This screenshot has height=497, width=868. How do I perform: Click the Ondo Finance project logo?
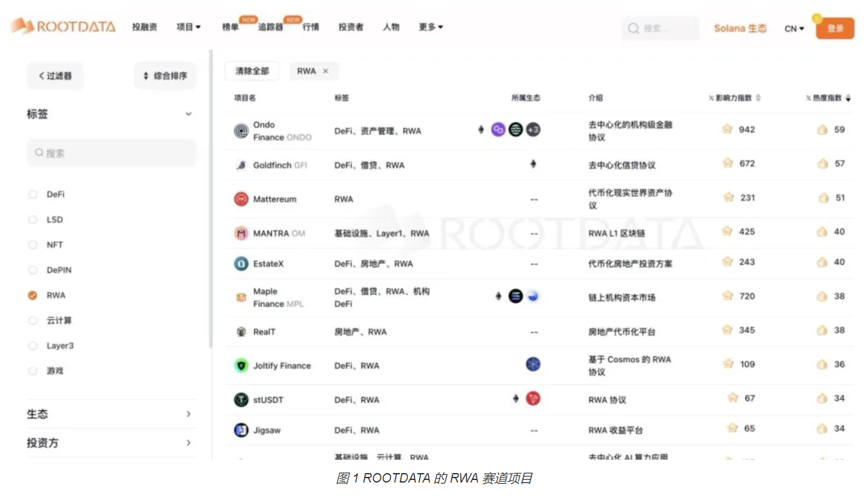click(x=241, y=131)
